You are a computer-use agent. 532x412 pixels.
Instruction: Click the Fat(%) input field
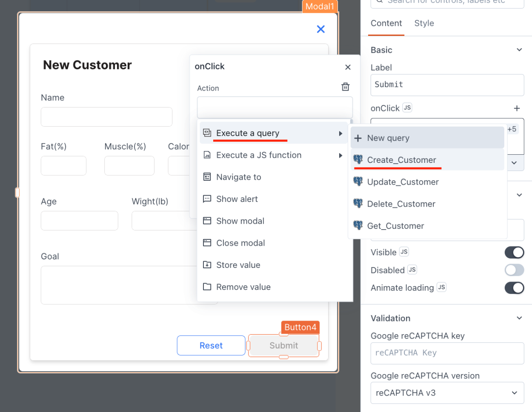pos(63,166)
